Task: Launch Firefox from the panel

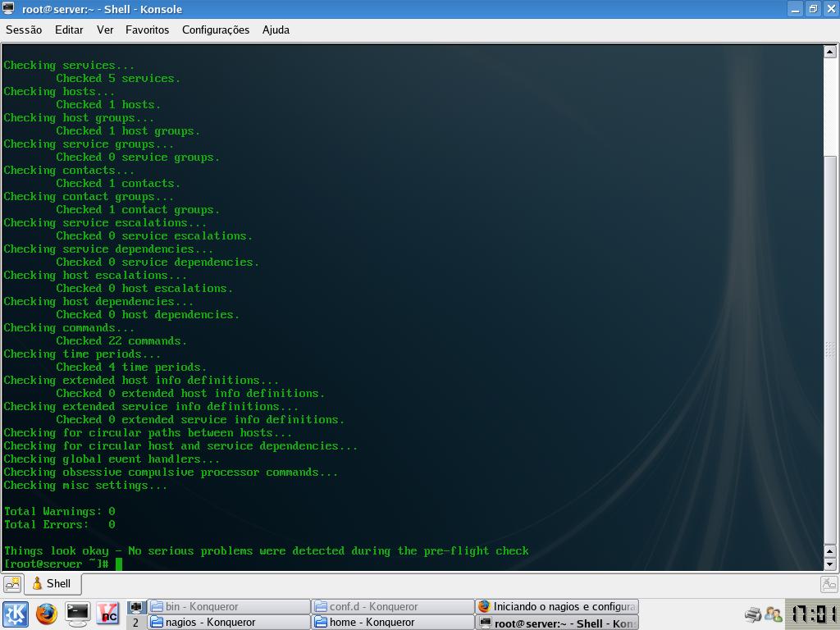Action: coord(47,614)
